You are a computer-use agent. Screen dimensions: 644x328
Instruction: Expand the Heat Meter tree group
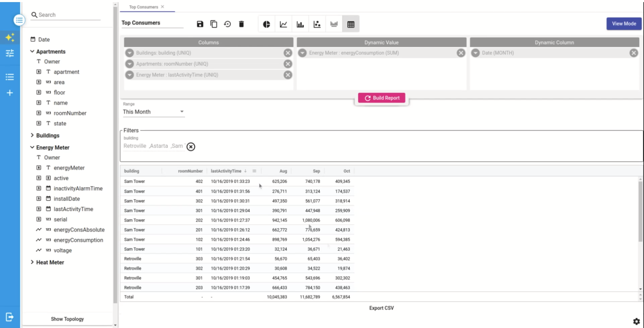32,262
